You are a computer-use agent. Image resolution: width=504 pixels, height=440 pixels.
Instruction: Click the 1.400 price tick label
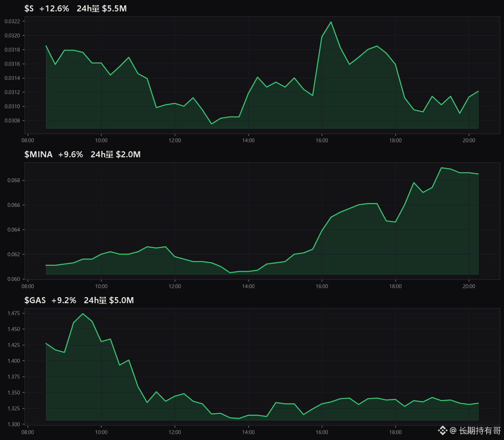tap(14, 361)
